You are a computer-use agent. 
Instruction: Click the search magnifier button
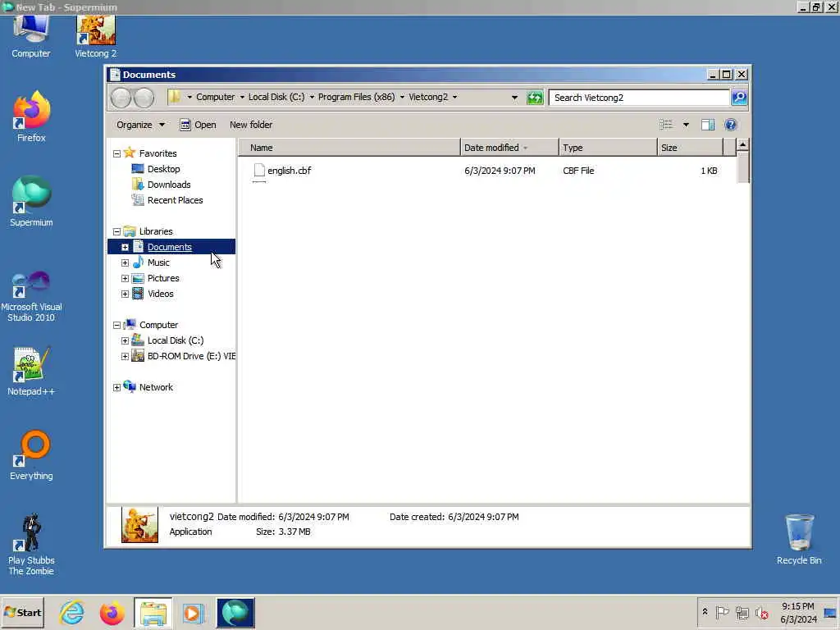coord(739,98)
